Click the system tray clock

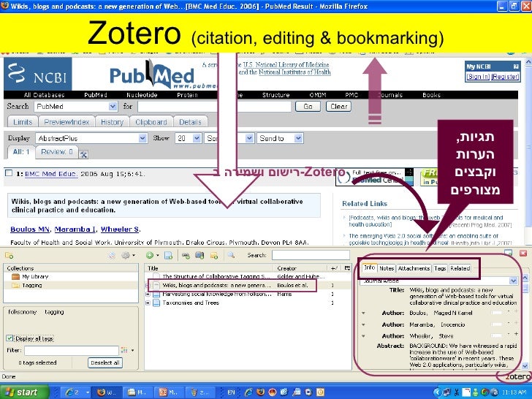pos(514,392)
